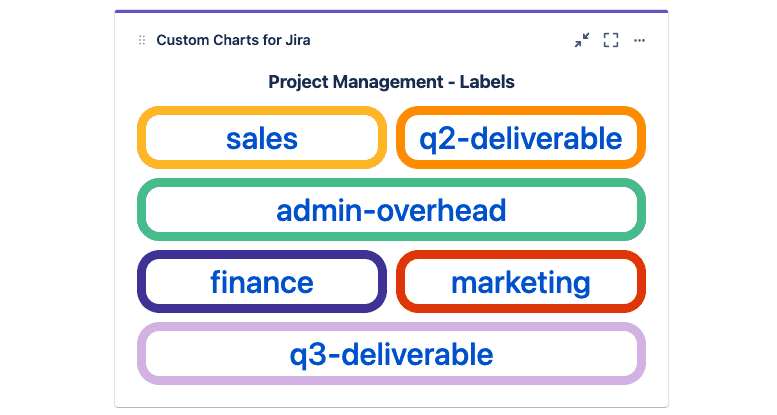
Task: Follow the marketing text link
Action: (520, 283)
